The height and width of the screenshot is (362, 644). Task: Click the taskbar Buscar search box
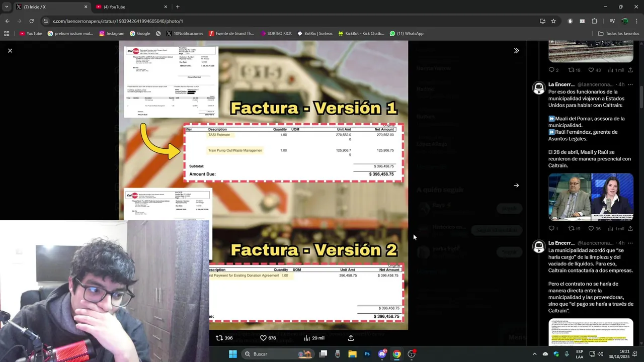tap(277, 354)
